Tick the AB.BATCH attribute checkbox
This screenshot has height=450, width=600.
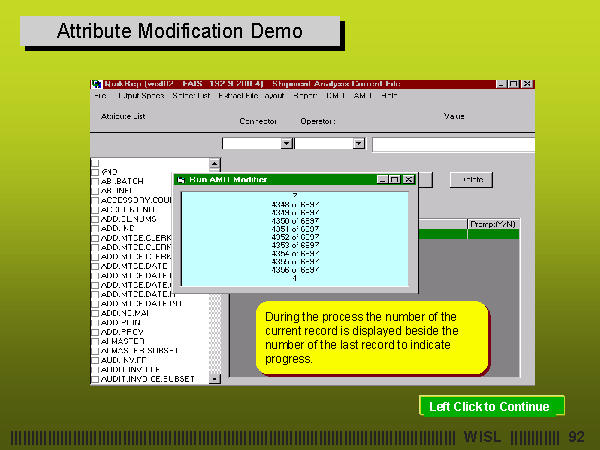click(x=96, y=180)
